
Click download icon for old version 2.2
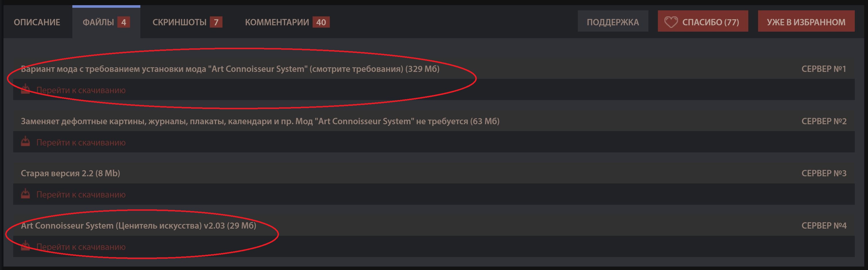(x=25, y=194)
